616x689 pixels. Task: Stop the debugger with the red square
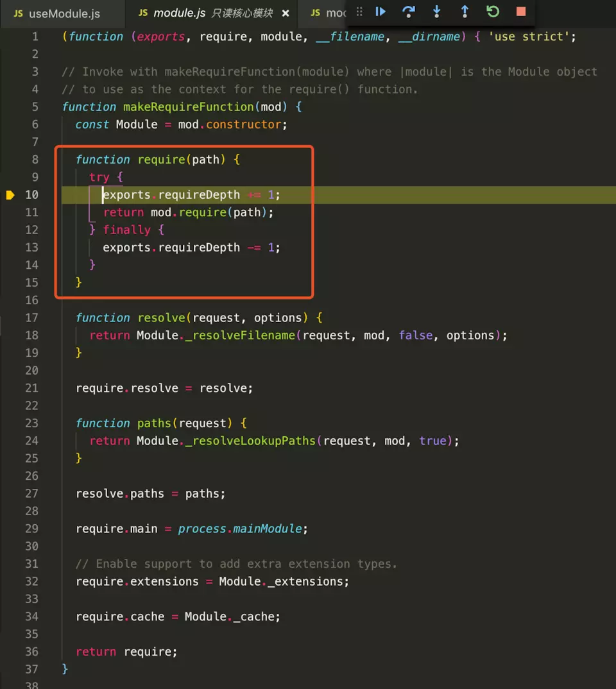(521, 12)
